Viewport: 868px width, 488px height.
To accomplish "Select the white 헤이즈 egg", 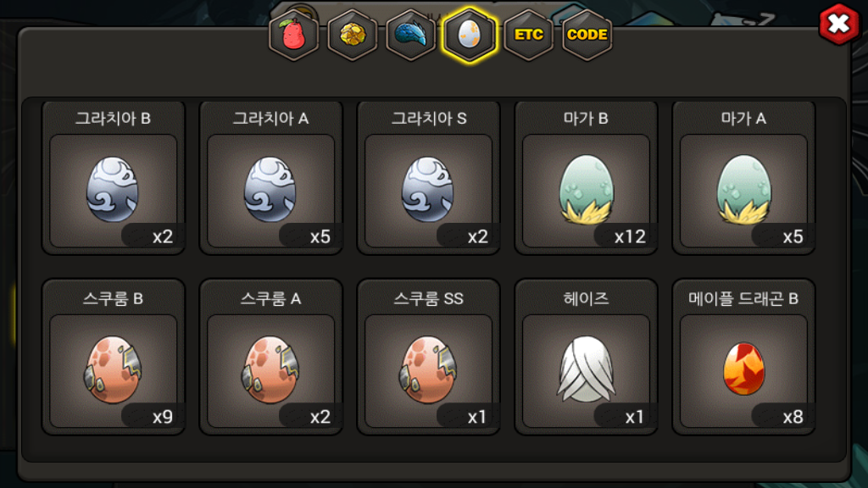I will tap(586, 357).
